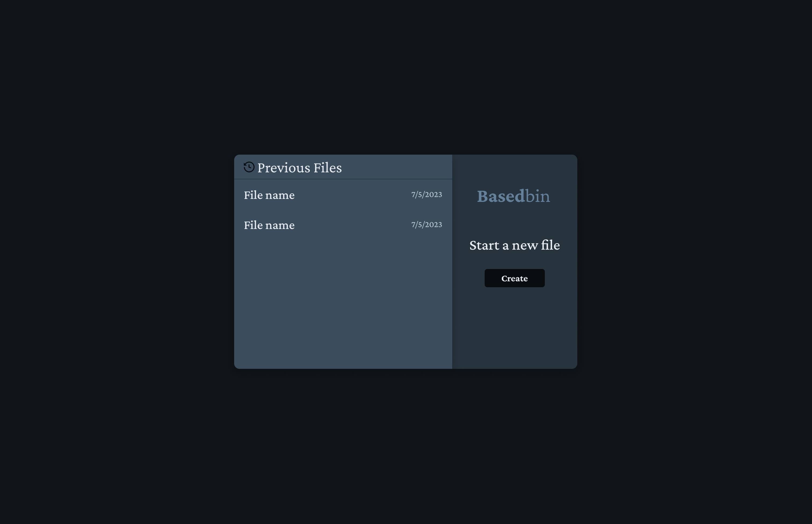Click the divider line under Previous Files
The image size is (812, 524).
click(343, 179)
